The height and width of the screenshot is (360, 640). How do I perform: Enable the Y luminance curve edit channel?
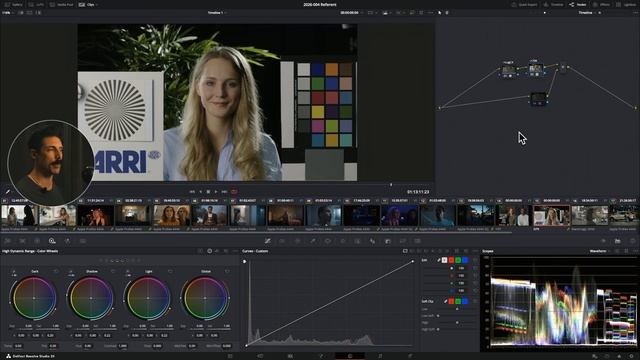coord(444,260)
